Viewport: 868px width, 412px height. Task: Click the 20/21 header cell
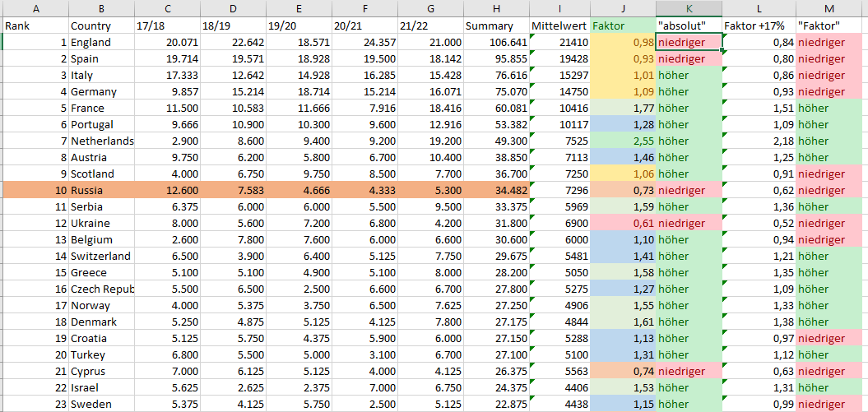click(365, 26)
